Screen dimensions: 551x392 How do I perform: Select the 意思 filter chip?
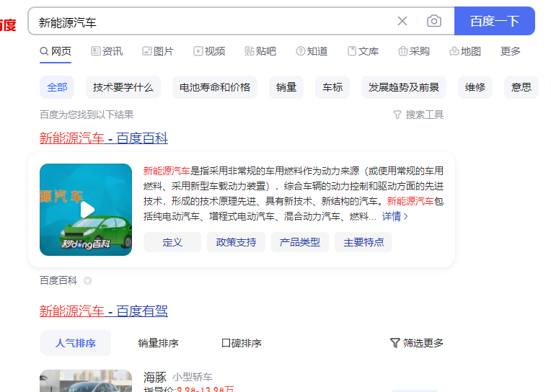click(521, 87)
